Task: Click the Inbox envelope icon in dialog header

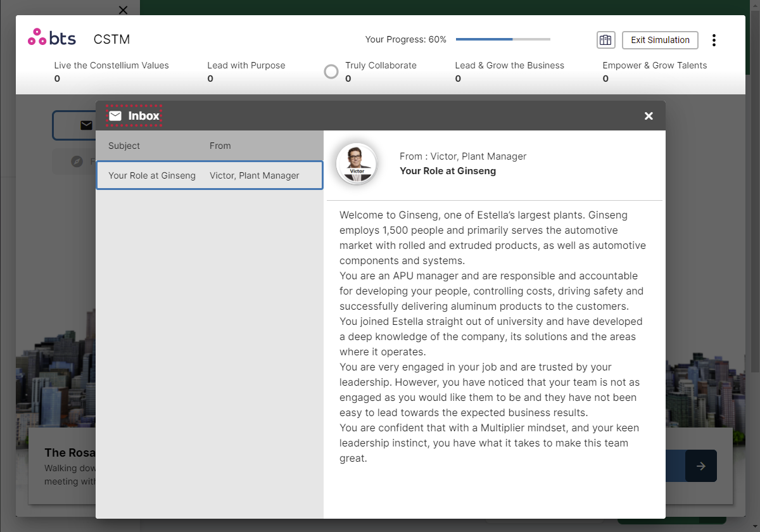Action: 115,116
